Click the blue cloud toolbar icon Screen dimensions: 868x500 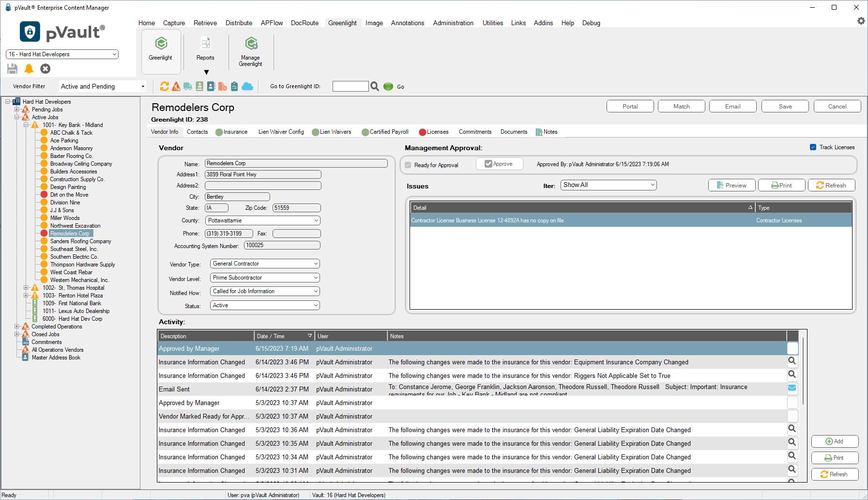(x=247, y=86)
